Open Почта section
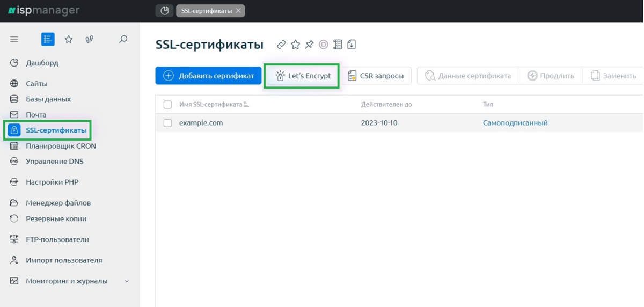Viewport: 644px width, 307px height. pyautogui.click(x=36, y=115)
